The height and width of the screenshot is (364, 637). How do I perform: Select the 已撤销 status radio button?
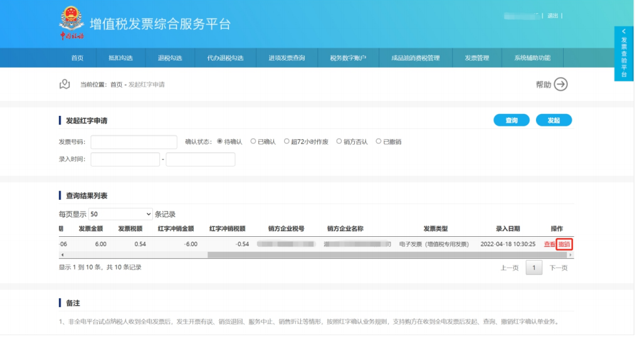pyautogui.click(x=378, y=141)
